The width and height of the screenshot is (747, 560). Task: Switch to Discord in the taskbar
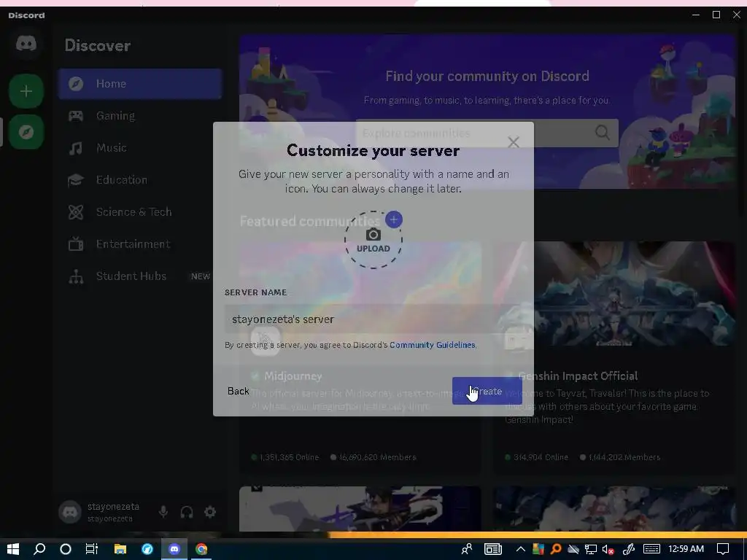click(x=174, y=549)
